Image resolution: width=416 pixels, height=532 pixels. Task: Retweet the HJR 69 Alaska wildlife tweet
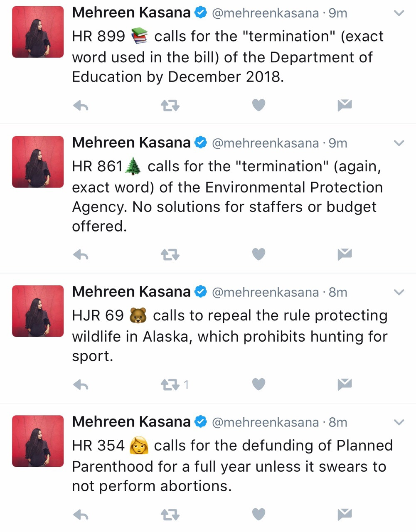[x=170, y=385]
